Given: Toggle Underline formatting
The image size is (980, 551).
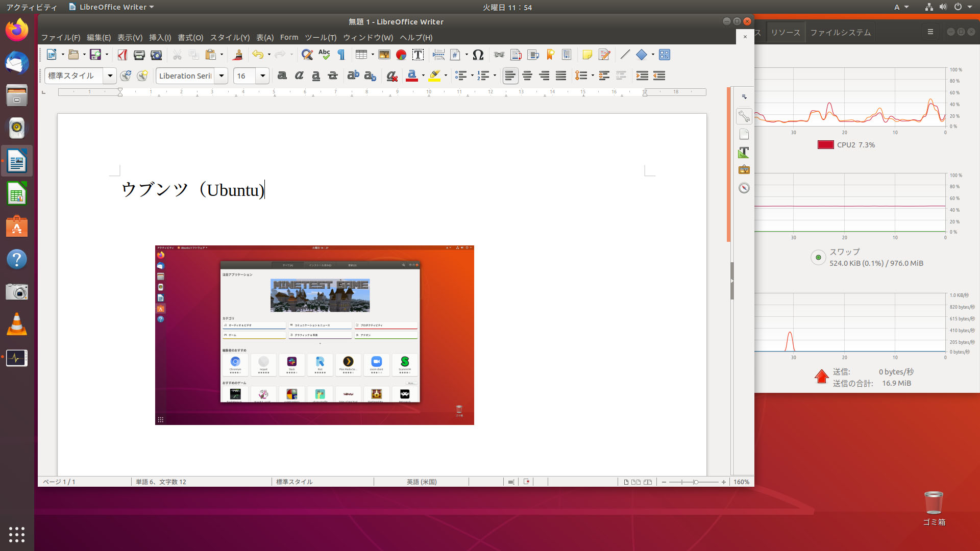Looking at the screenshot, I should tap(316, 76).
